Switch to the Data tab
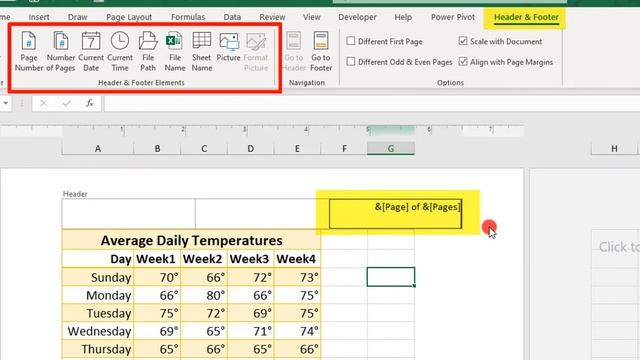This screenshot has width=640, height=360. 232,17
